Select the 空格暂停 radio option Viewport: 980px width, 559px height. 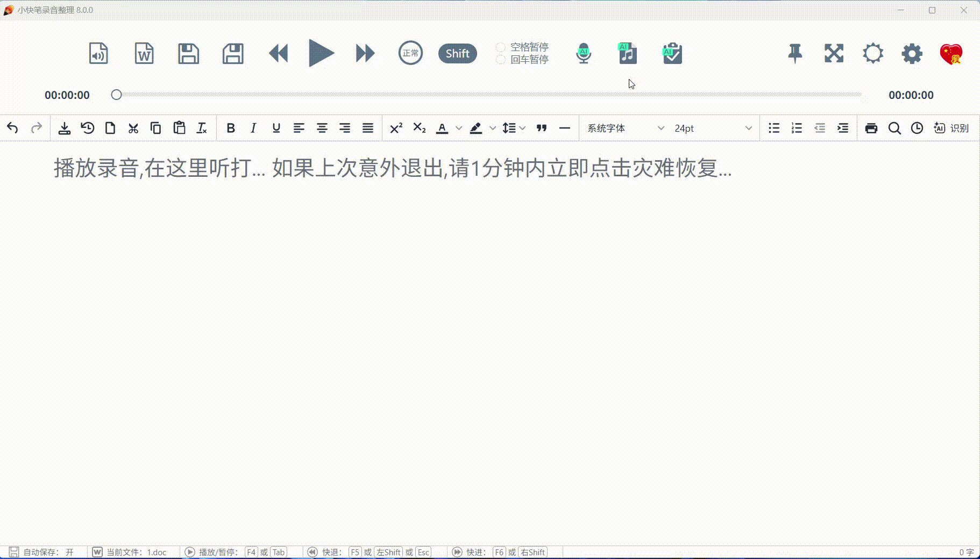[x=501, y=47]
